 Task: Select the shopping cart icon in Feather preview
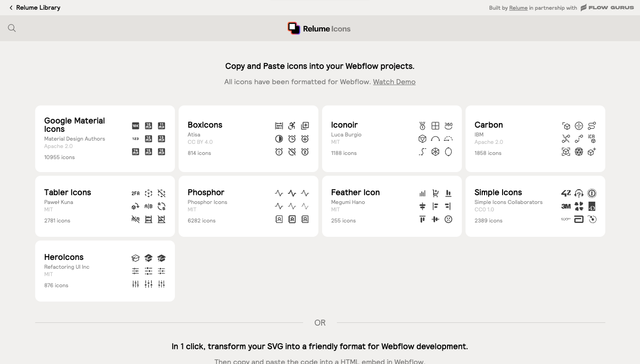coord(435,193)
